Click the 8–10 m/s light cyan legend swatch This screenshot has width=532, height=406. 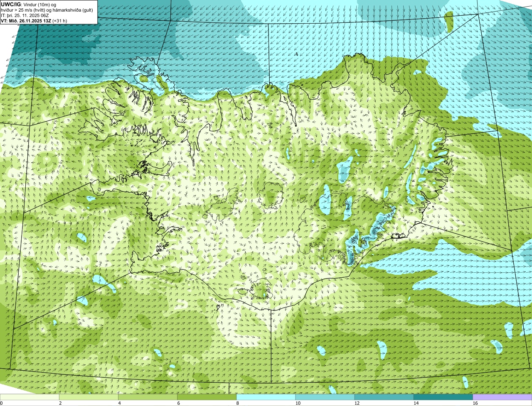(266, 397)
